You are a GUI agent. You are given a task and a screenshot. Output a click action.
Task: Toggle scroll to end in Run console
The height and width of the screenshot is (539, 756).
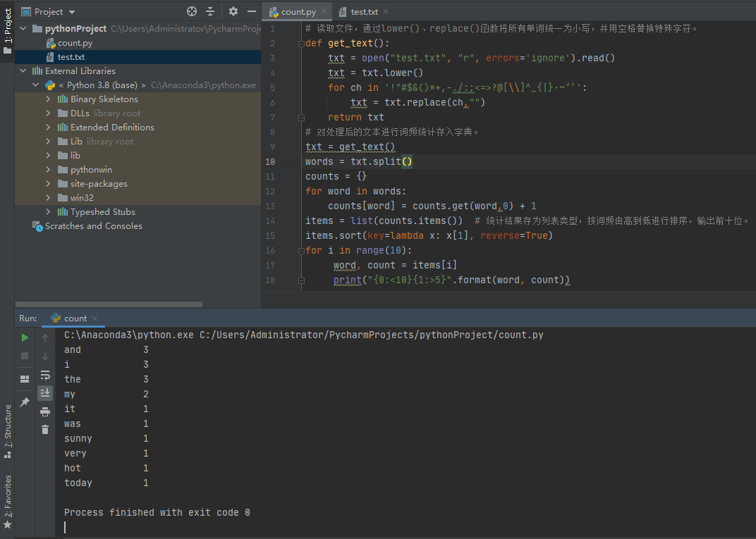click(45, 393)
